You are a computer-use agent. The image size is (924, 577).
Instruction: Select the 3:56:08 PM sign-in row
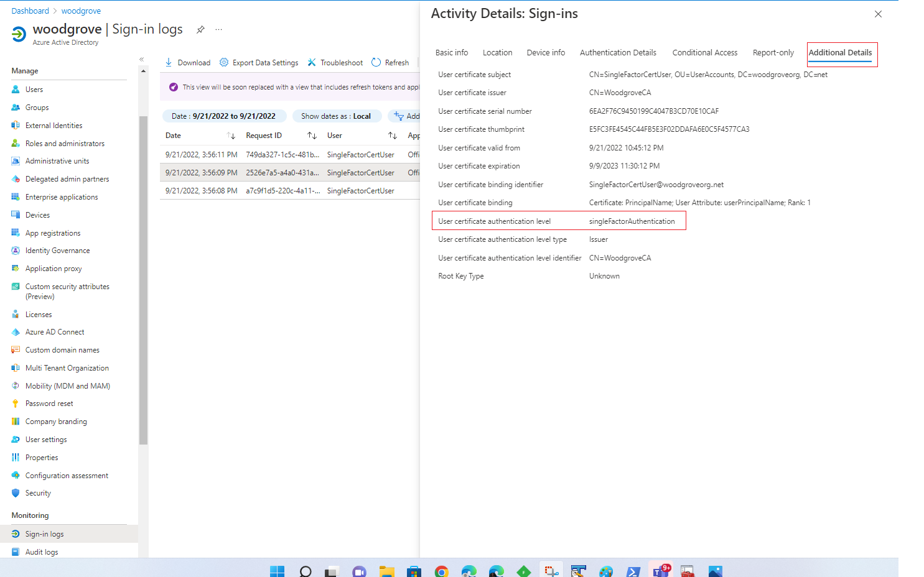(x=290, y=191)
